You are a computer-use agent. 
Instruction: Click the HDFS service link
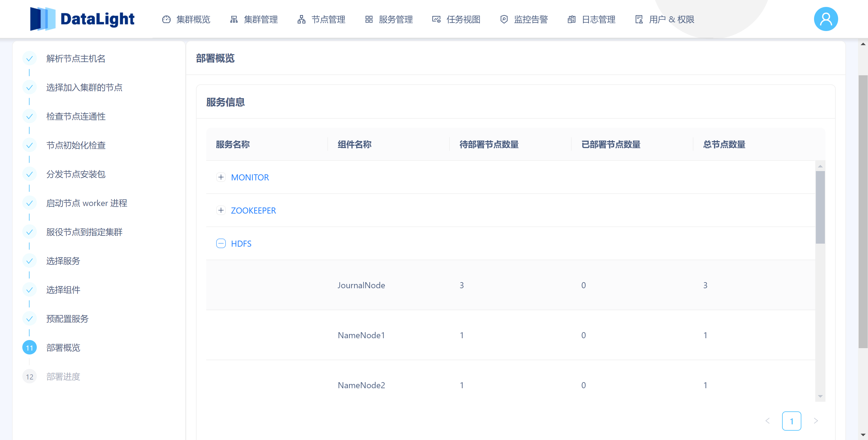[x=241, y=244]
